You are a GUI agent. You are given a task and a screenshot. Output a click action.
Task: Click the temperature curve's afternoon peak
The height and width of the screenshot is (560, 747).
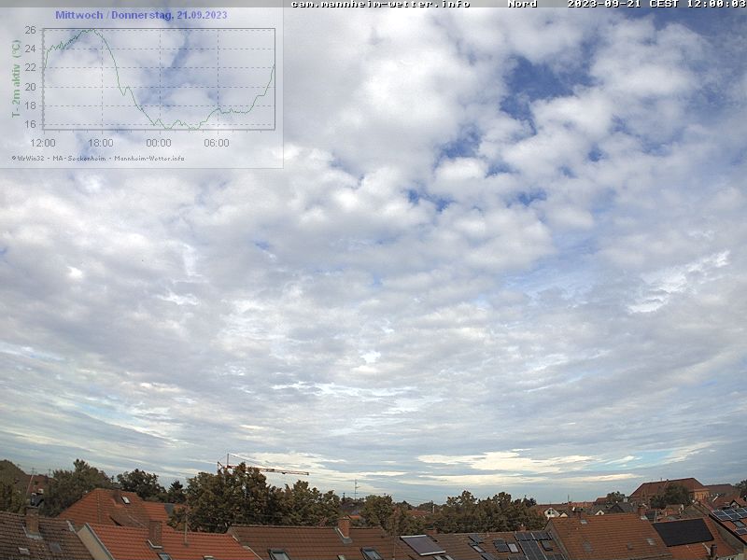pos(92,31)
